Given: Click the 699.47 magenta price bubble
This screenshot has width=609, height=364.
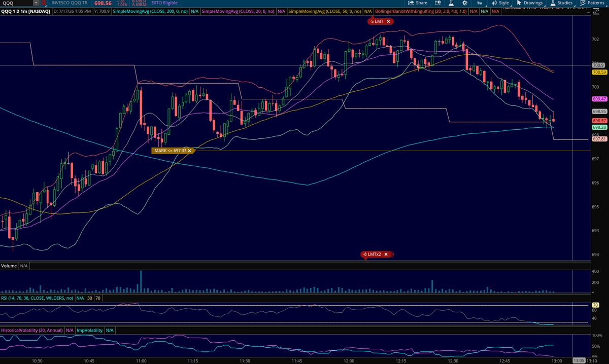Looking at the screenshot, I should click(x=600, y=99).
